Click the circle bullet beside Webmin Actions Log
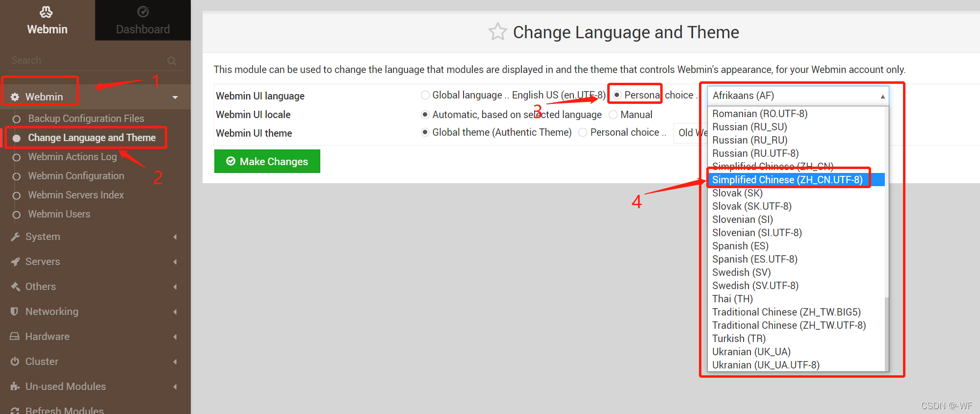This screenshot has width=980, height=414. 16,157
